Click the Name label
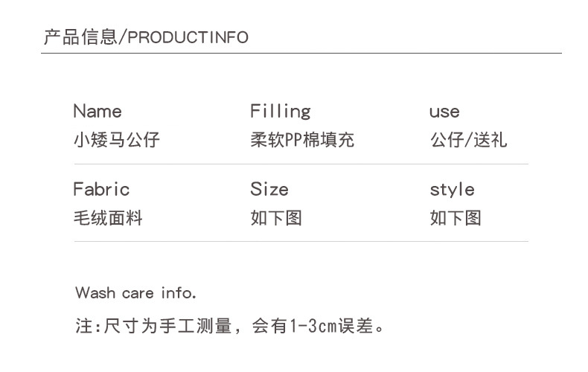The height and width of the screenshot is (372, 588). (97, 112)
